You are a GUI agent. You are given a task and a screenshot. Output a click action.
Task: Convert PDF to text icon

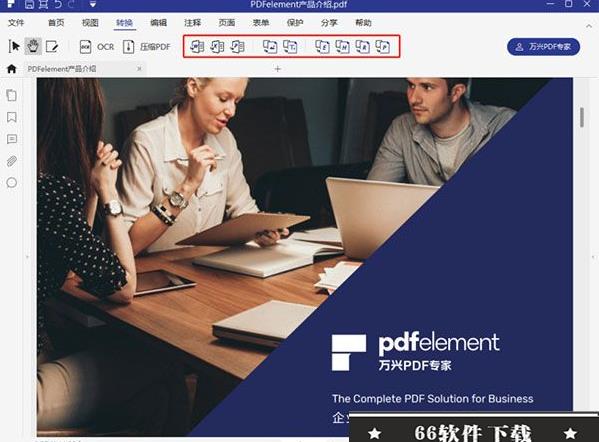click(x=290, y=47)
